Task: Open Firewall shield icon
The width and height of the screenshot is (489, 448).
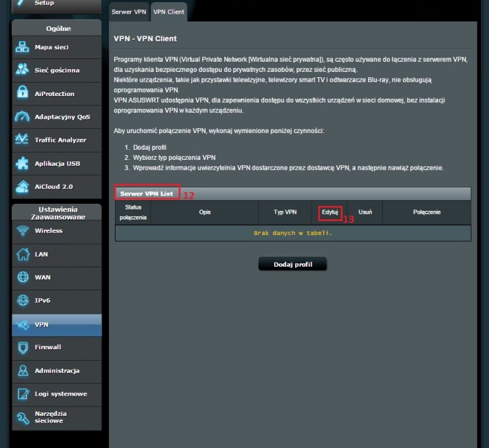Action: pos(23,347)
